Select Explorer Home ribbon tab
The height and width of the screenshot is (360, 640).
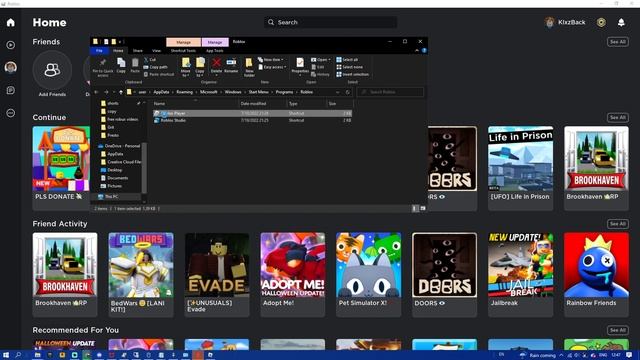(118, 51)
